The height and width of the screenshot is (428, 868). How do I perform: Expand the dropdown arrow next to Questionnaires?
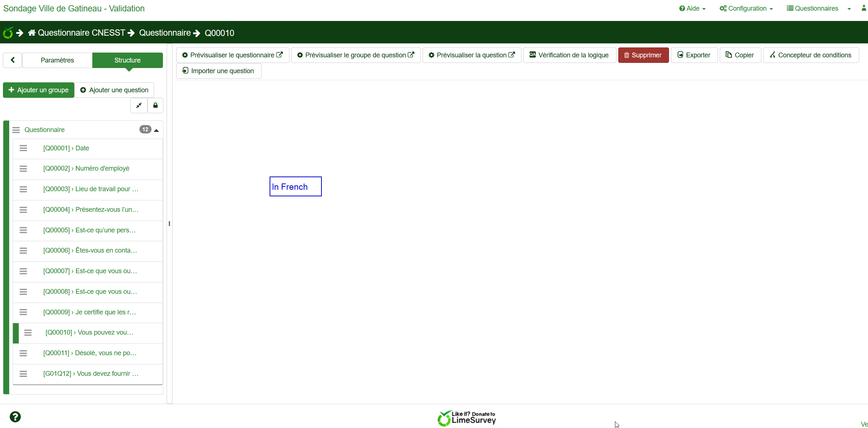(849, 9)
